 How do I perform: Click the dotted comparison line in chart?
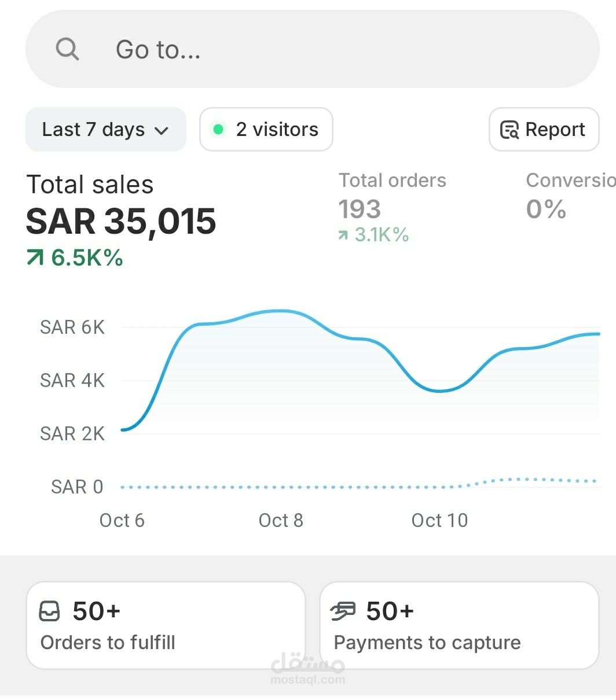tap(289, 487)
